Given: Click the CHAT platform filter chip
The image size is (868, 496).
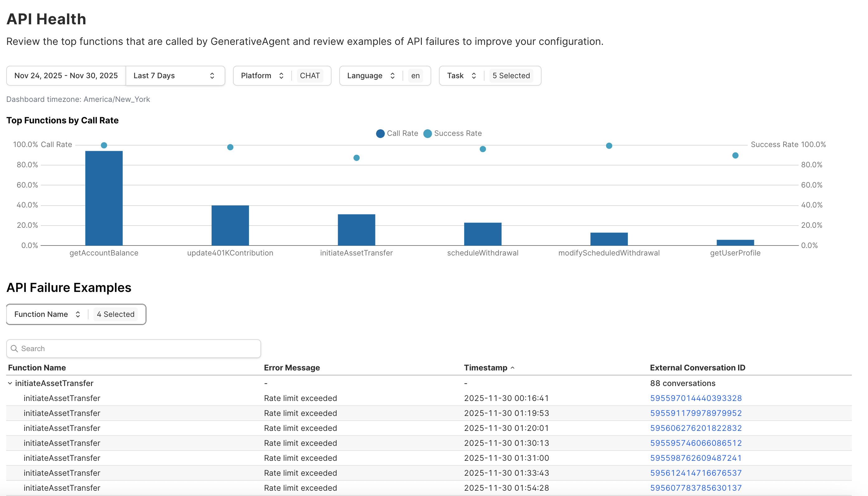Looking at the screenshot, I should point(310,76).
